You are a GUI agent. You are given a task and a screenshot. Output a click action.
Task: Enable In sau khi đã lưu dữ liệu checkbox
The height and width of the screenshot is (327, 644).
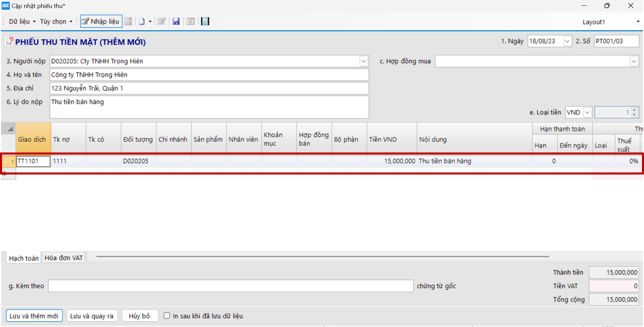point(167,315)
